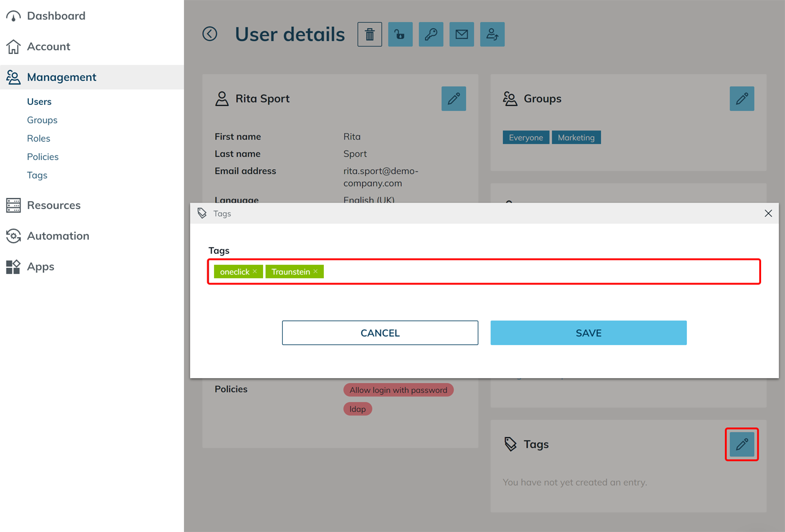The width and height of the screenshot is (785, 532).
Task: Expand the Resources menu section
Action: point(53,205)
